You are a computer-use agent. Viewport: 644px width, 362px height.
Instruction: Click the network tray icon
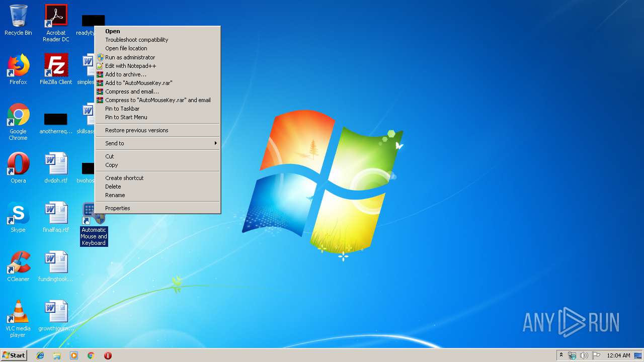click(x=572, y=355)
